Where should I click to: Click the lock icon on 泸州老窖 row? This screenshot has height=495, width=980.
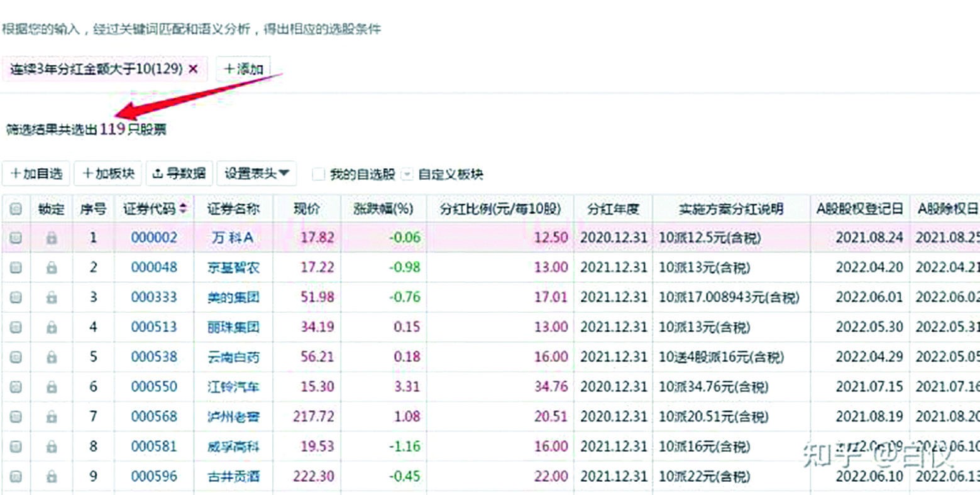[x=52, y=416]
